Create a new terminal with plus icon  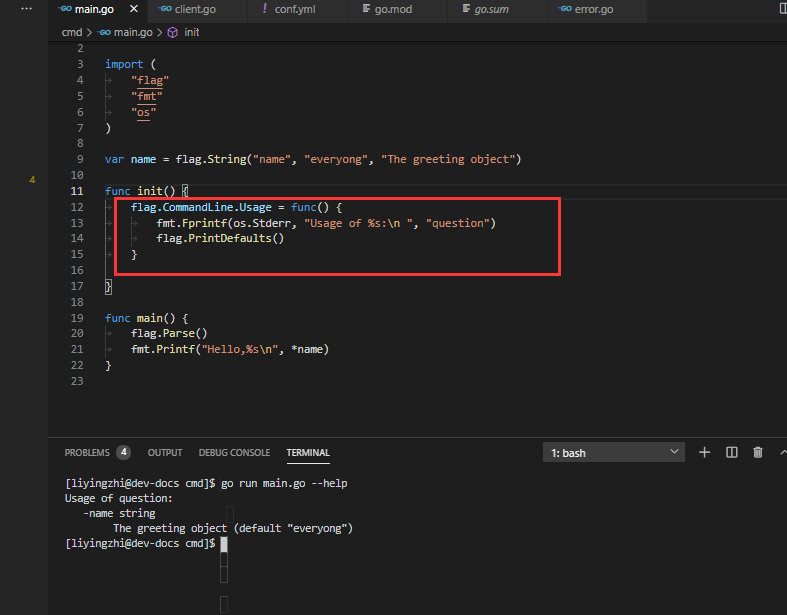(x=704, y=452)
